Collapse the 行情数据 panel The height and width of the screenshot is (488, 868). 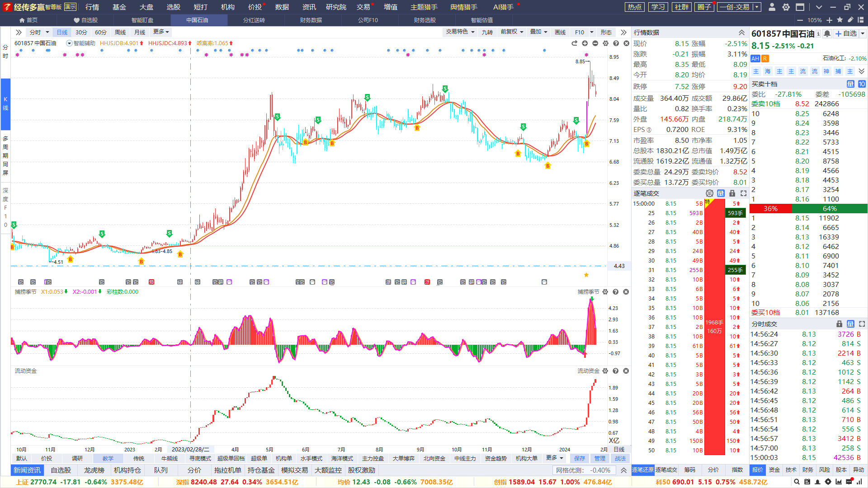click(742, 33)
